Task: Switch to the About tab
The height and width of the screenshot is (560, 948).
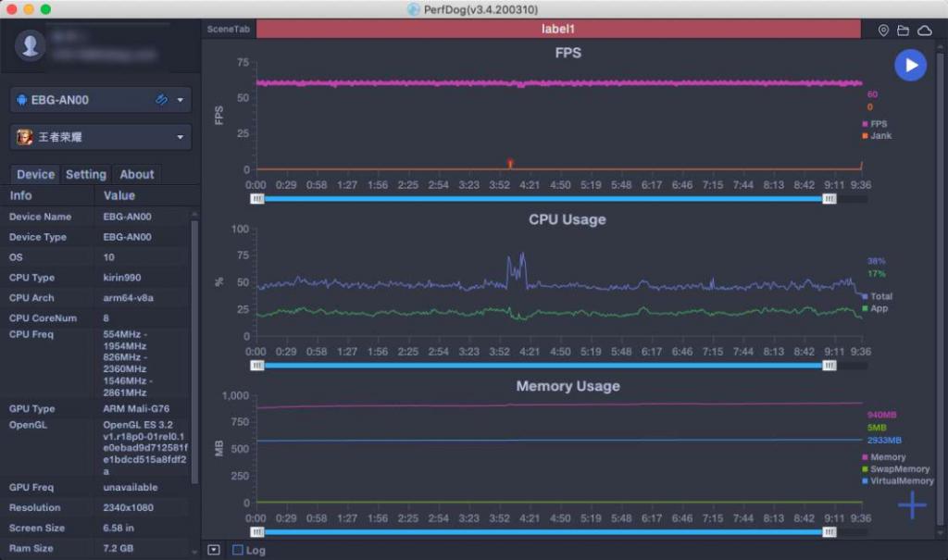Action: [x=137, y=174]
